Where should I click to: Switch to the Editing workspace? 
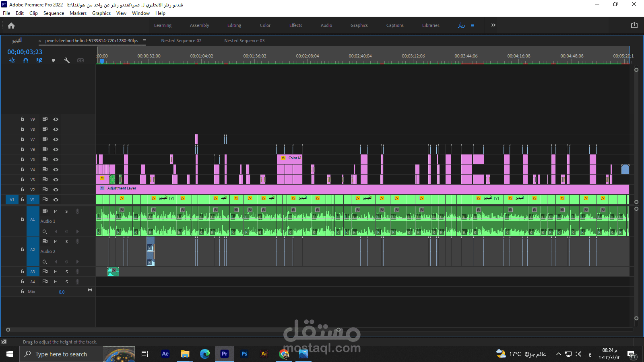pyautogui.click(x=234, y=25)
